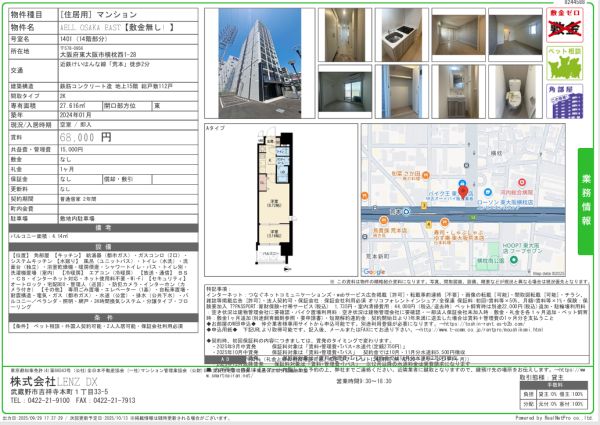This screenshot has width=600, height=425.
Task: Click the 設備 section header
Action: point(103,247)
